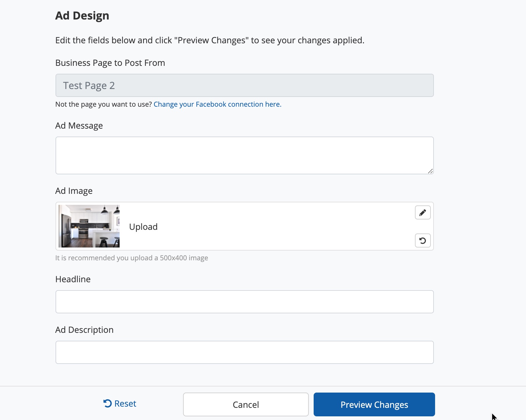The image size is (526, 420).
Task: Focus the Ad Message text area
Action: 244,155
